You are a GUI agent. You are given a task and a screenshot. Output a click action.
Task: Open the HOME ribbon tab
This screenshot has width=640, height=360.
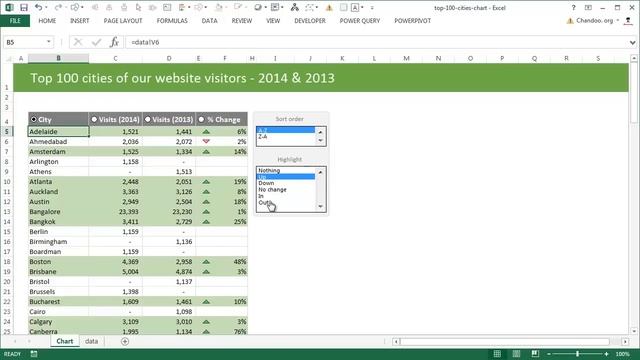coord(47,21)
